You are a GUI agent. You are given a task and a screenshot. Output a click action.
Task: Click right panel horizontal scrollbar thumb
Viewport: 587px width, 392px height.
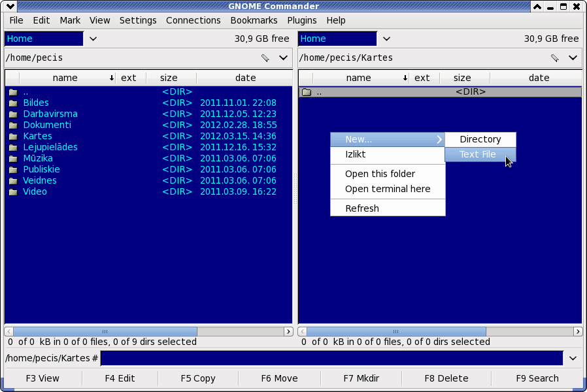click(396, 331)
